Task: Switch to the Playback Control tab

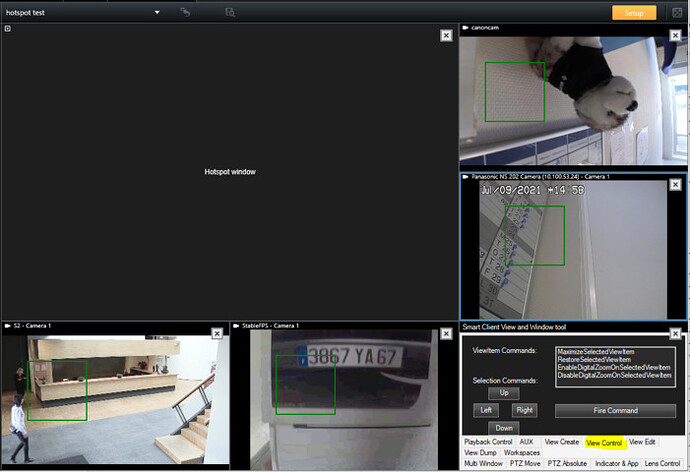Action: point(488,442)
